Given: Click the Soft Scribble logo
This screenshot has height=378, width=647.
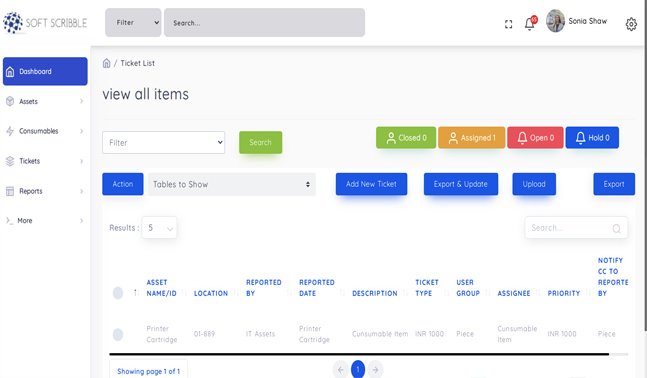Looking at the screenshot, I should pyautogui.click(x=45, y=23).
